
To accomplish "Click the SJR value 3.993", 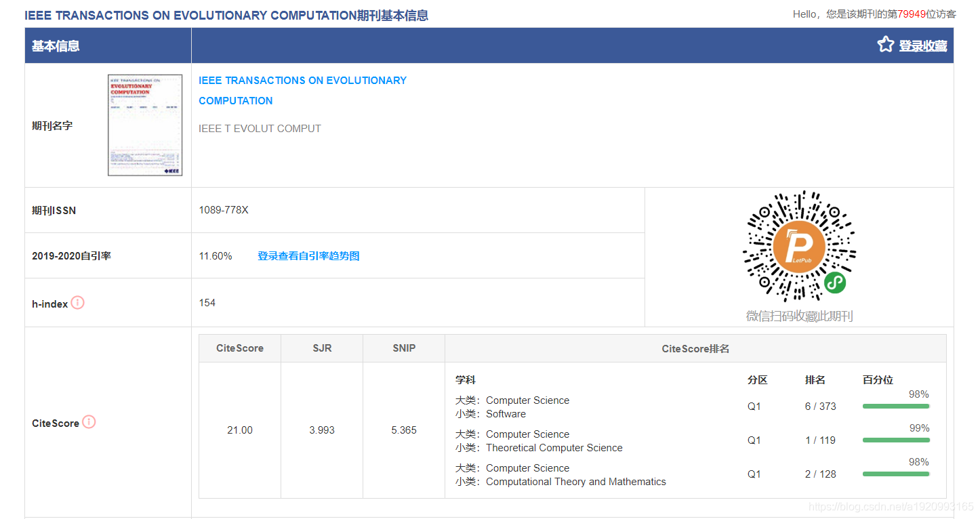I will [x=322, y=430].
